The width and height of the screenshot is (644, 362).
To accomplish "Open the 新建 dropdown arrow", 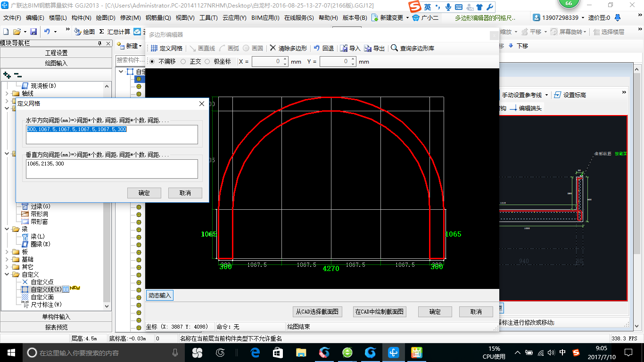I will click(140, 46).
